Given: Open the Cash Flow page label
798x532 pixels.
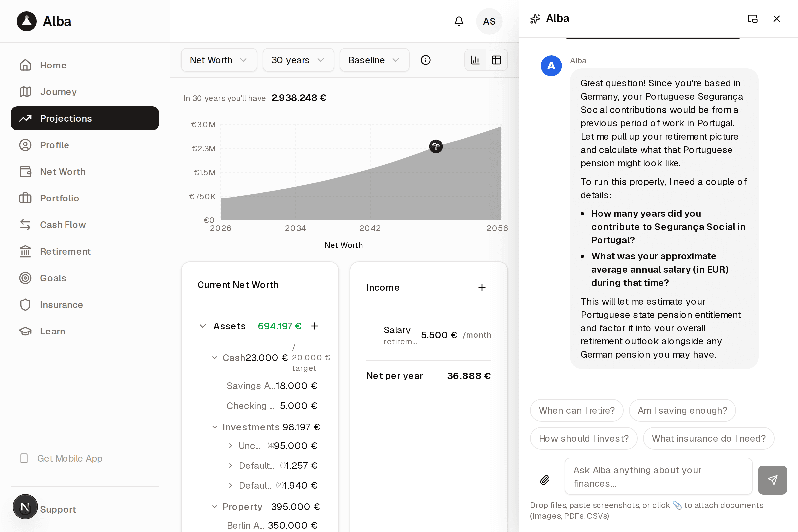Looking at the screenshot, I should pyautogui.click(x=63, y=225).
